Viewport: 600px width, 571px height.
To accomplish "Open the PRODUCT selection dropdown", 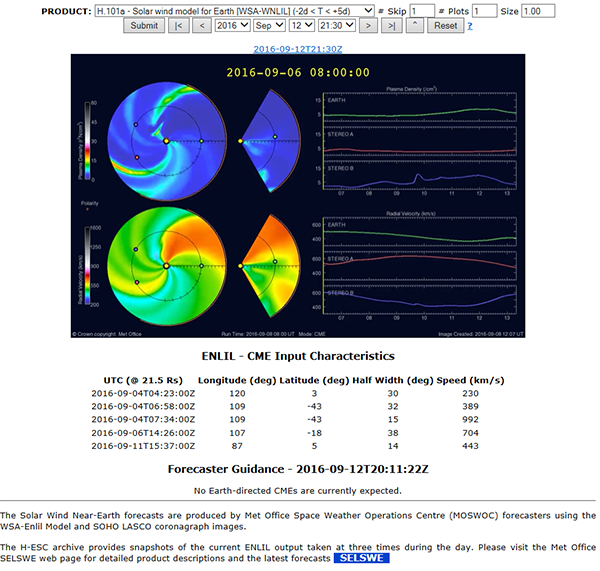I will pos(234,10).
